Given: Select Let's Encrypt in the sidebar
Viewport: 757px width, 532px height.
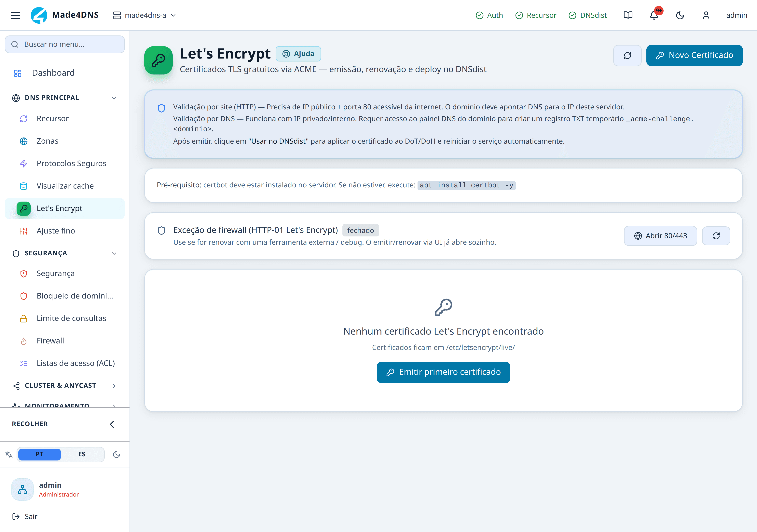Looking at the screenshot, I should tap(65, 209).
